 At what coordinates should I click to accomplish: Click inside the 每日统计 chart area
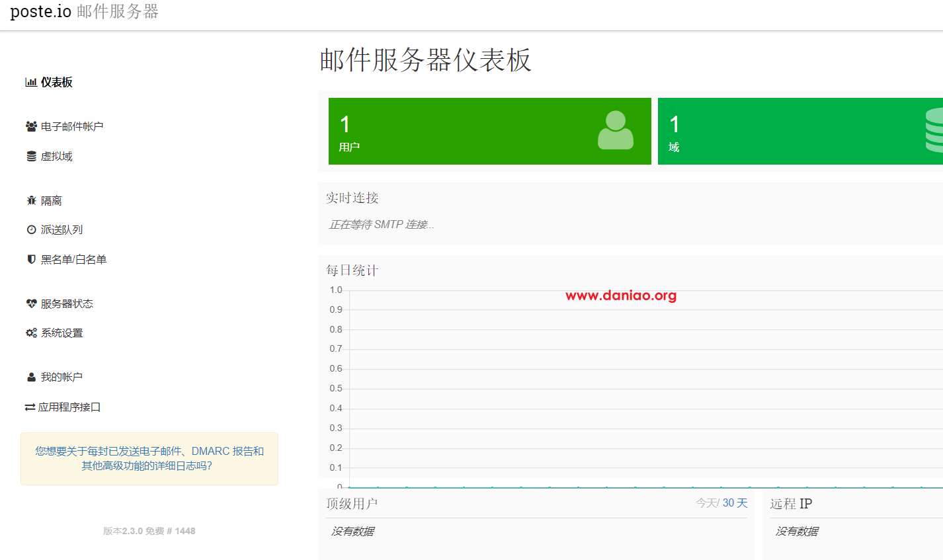click(646, 389)
